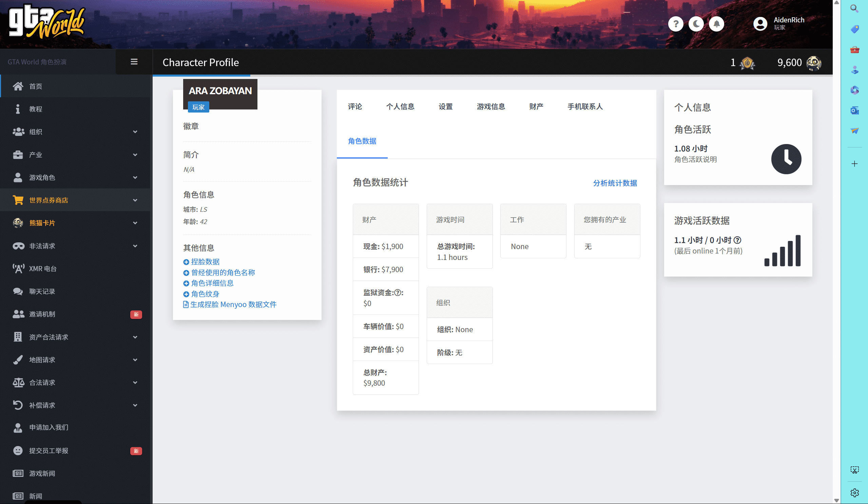Switch to the 评论 tab
Image resolution: width=868 pixels, height=504 pixels.
(355, 106)
